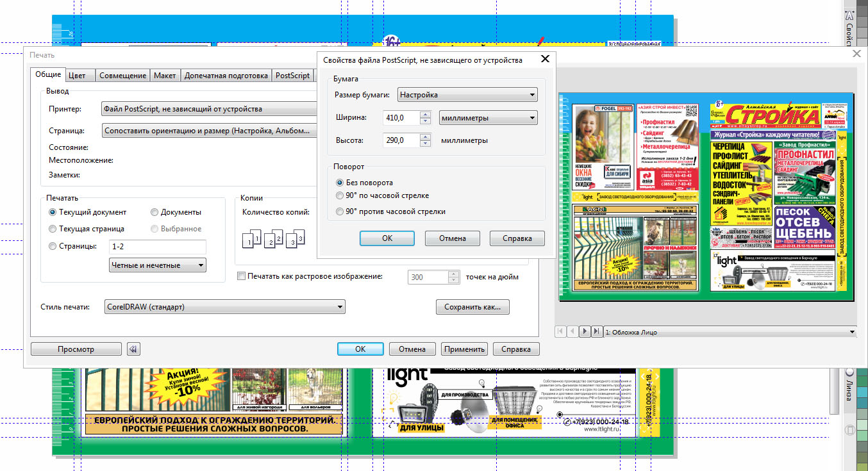Close the Печать print dialog
The image size is (868, 471).
(855, 54)
